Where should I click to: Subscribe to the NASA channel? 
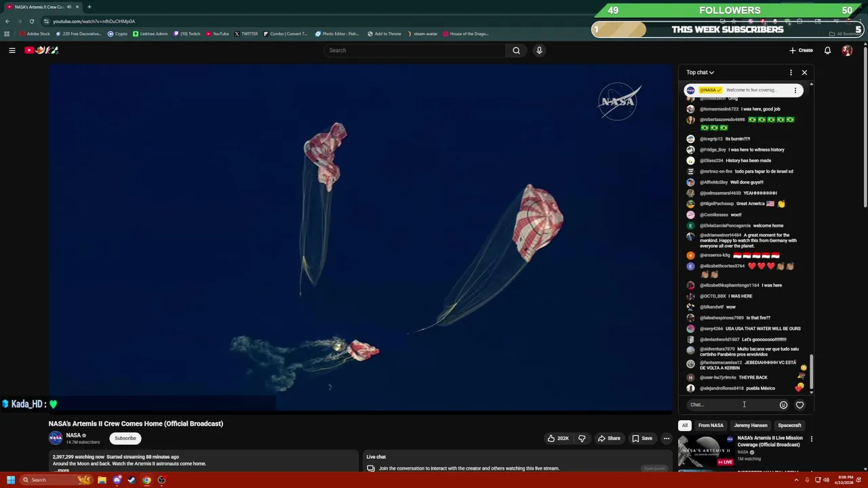(125, 439)
